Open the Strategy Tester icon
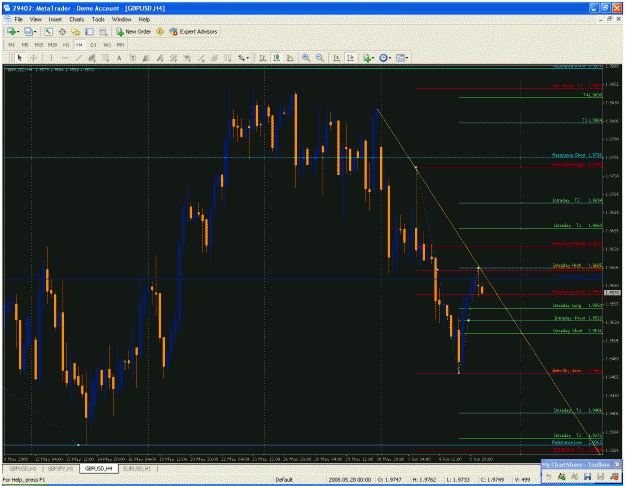Image resolution: width=625 pixels, height=486 pixels. pos(103,31)
